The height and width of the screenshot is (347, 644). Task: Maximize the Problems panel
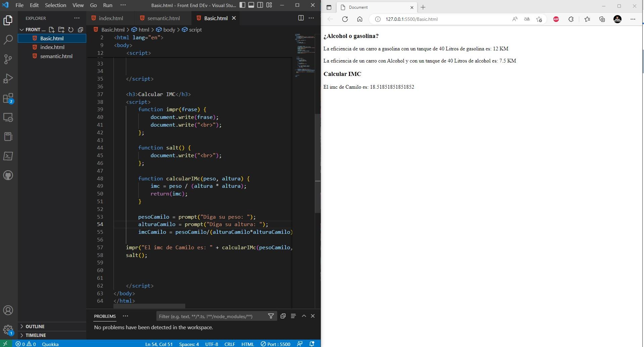coord(304,316)
